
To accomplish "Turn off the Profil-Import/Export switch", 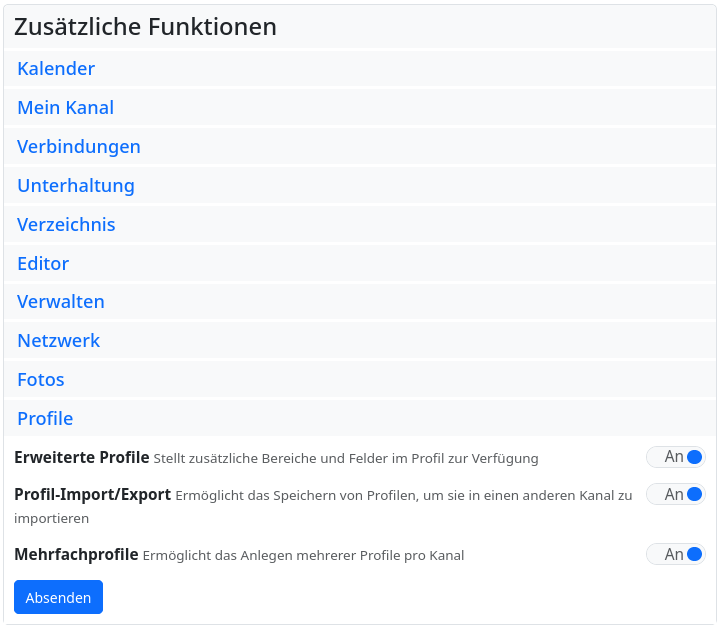I will point(676,494).
